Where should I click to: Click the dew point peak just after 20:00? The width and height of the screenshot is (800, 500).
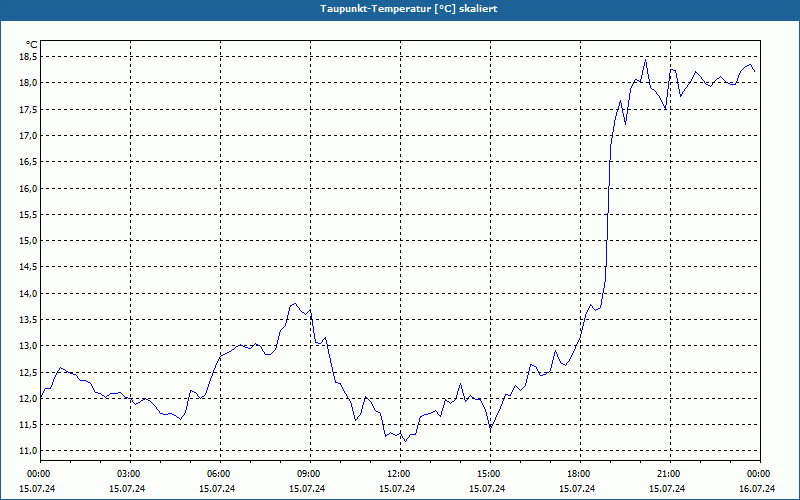(645, 60)
